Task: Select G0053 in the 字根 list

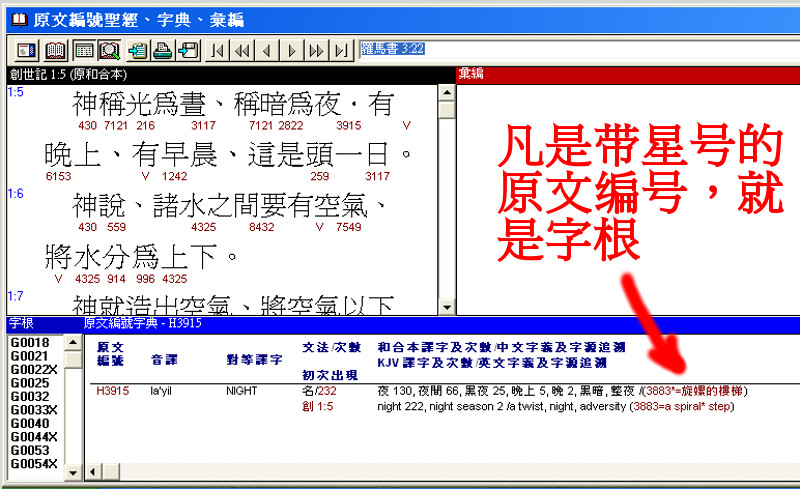Action: (x=30, y=451)
